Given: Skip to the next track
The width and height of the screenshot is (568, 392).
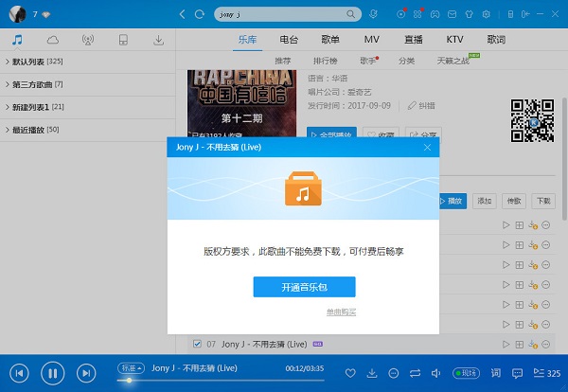Looking at the screenshot, I should (86, 373).
